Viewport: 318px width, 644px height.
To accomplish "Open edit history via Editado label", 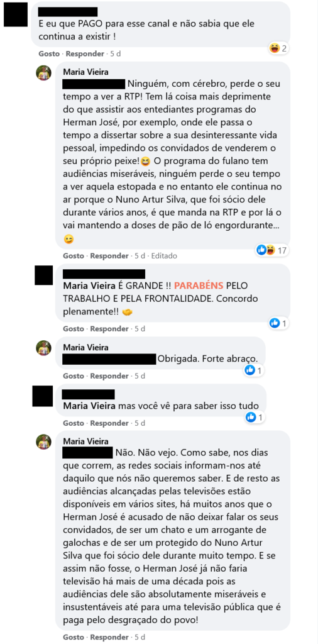I will (164, 256).
